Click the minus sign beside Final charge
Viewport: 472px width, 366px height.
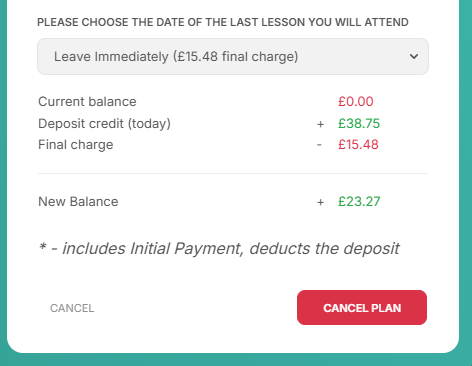[319, 145]
